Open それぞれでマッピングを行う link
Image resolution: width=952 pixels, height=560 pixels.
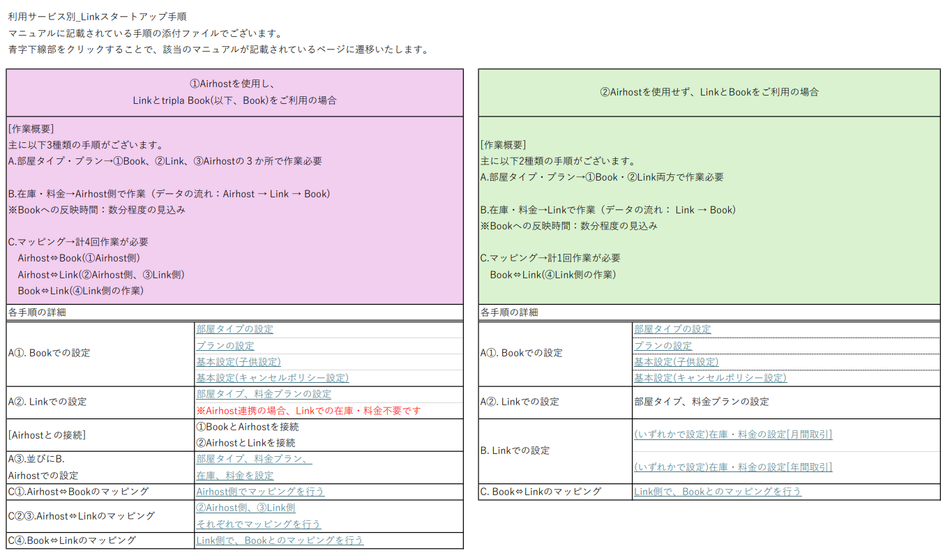point(258,524)
